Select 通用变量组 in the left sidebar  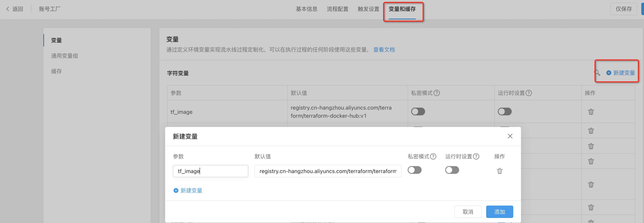pos(65,56)
